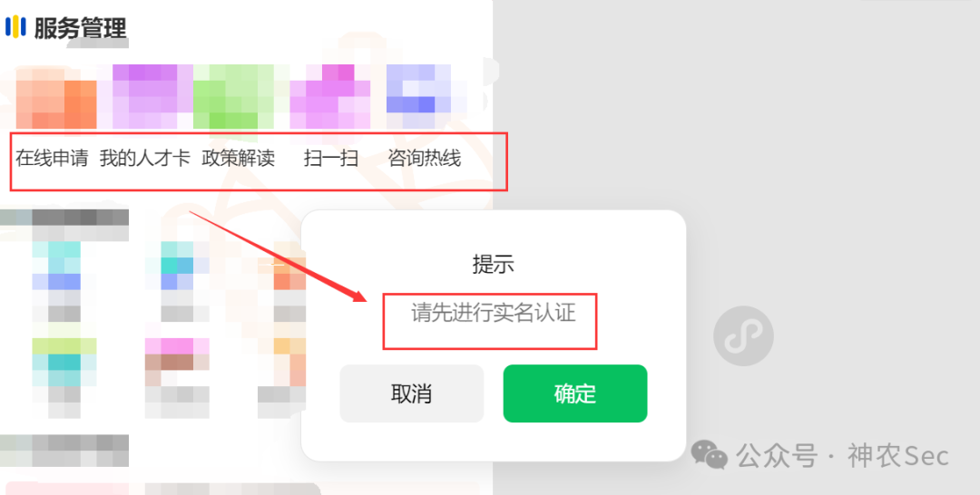Select the 我的人才卡 text label
The width and height of the screenshot is (980, 495).
coord(145,158)
